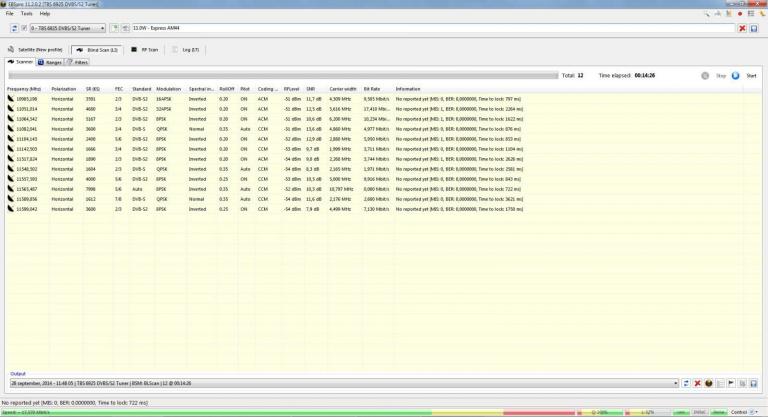Click the save icon beside satellite field
768x417 pixels.
(755, 29)
